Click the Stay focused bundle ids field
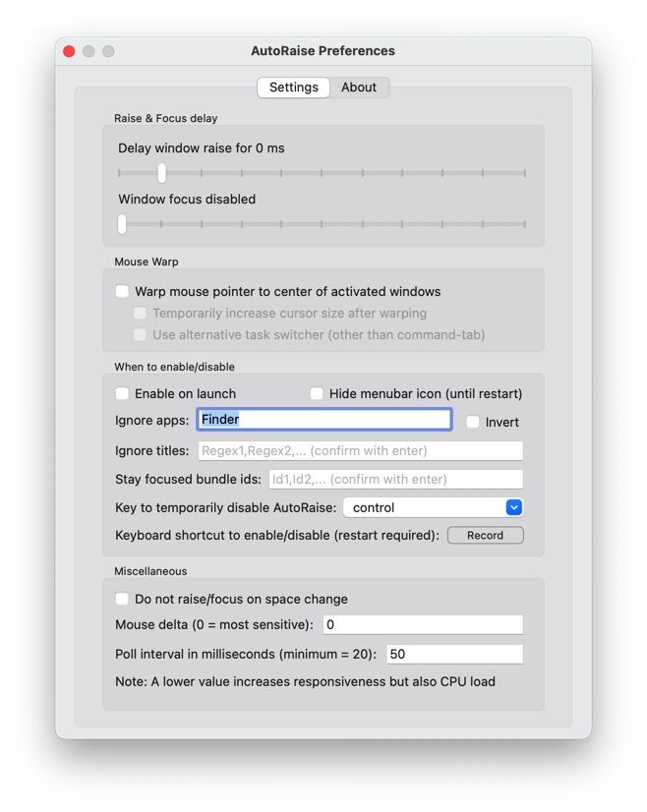Screen dimensions: 647x812 [395, 480]
